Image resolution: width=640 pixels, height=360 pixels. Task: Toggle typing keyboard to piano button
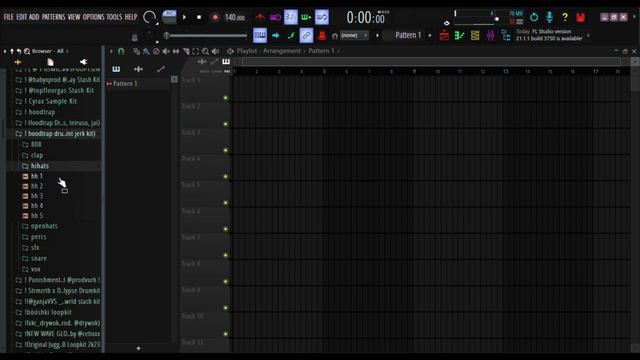pyautogui.click(x=260, y=36)
